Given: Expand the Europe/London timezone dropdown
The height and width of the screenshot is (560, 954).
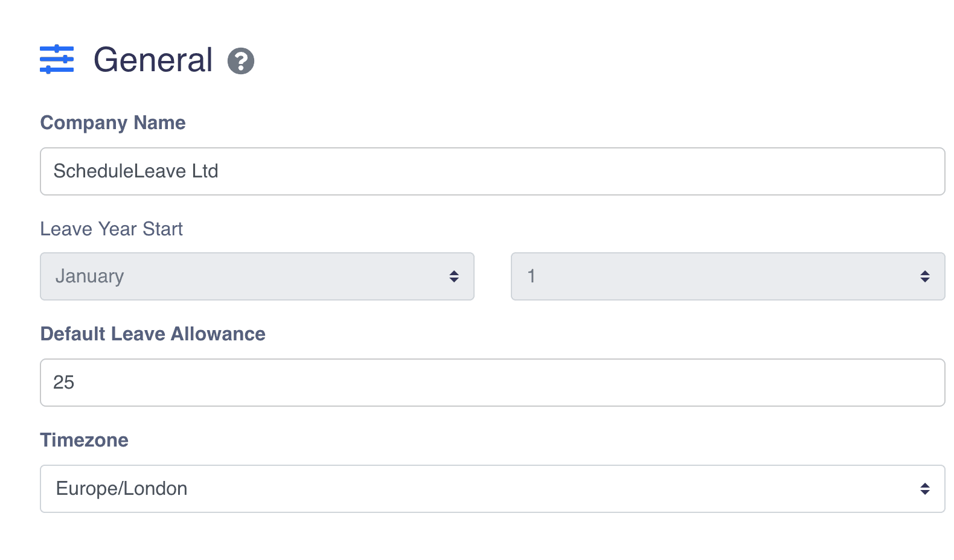Looking at the screenshot, I should pyautogui.click(x=492, y=489).
